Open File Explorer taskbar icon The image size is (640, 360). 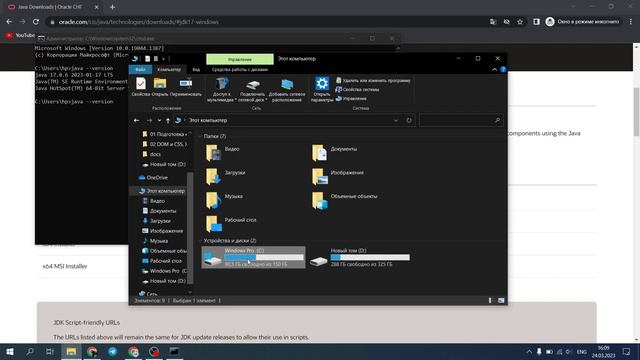[71, 351]
